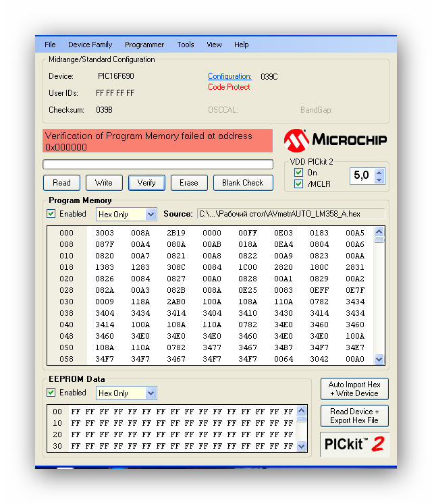Open the Device Family menu
This screenshot has height=504, width=432.
click(x=90, y=45)
